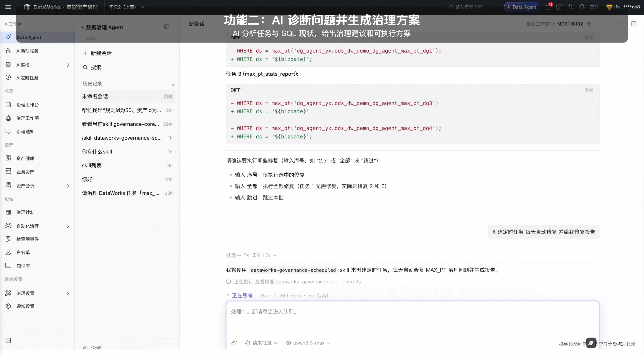Open the 帮忙找出“规则id为50 conversation
The image size is (644, 355).
(127, 110)
